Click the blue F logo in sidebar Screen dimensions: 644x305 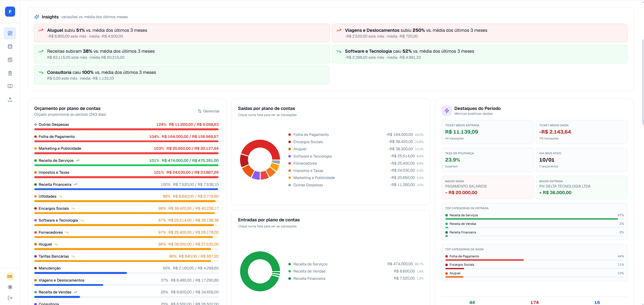pos(10,12)
